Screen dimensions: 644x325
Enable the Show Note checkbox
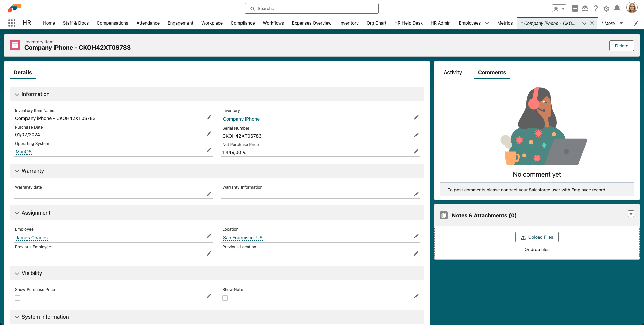[225, 298]
